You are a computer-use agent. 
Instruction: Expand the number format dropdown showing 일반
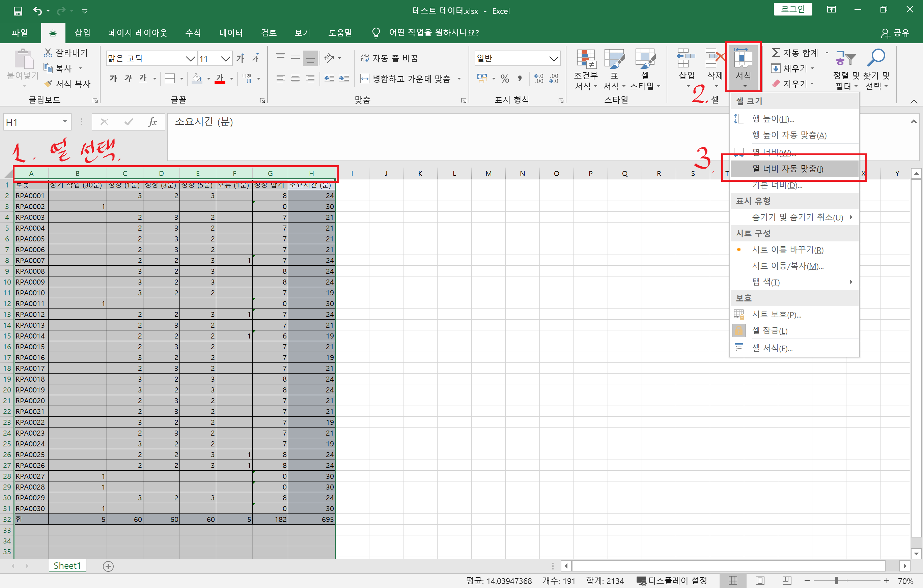(554, 59)
